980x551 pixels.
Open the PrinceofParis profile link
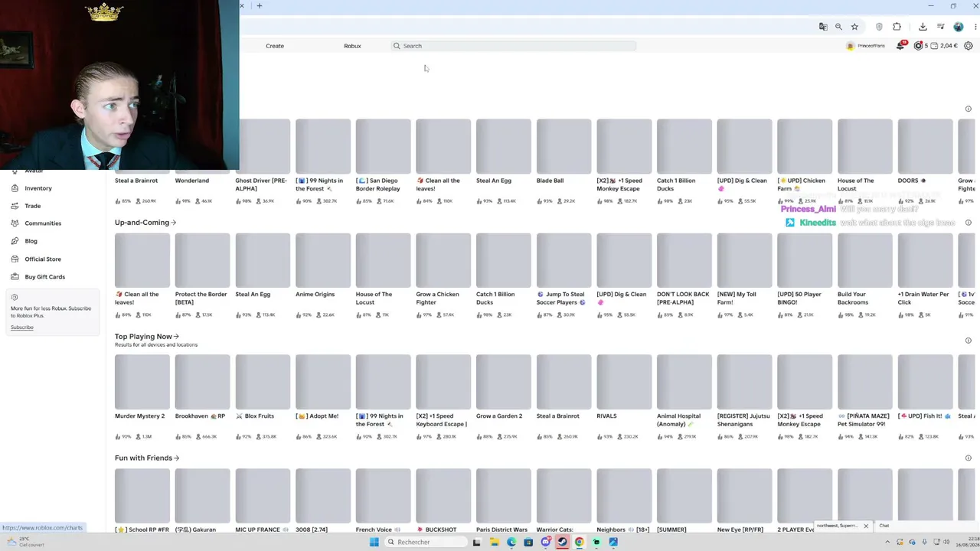click(x=866, y=46)
